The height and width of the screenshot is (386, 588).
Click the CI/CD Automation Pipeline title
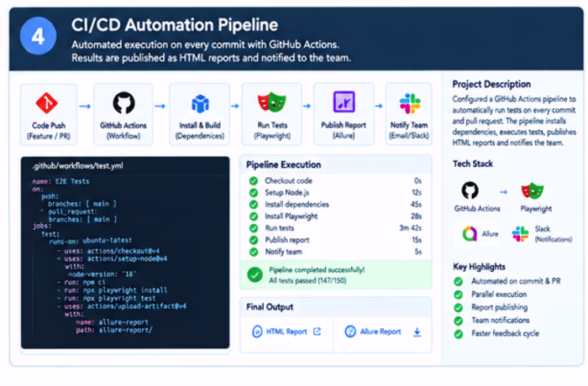(175, 25)
